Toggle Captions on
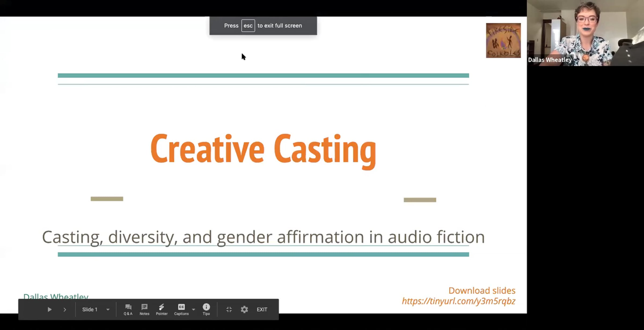 [181, 309]
